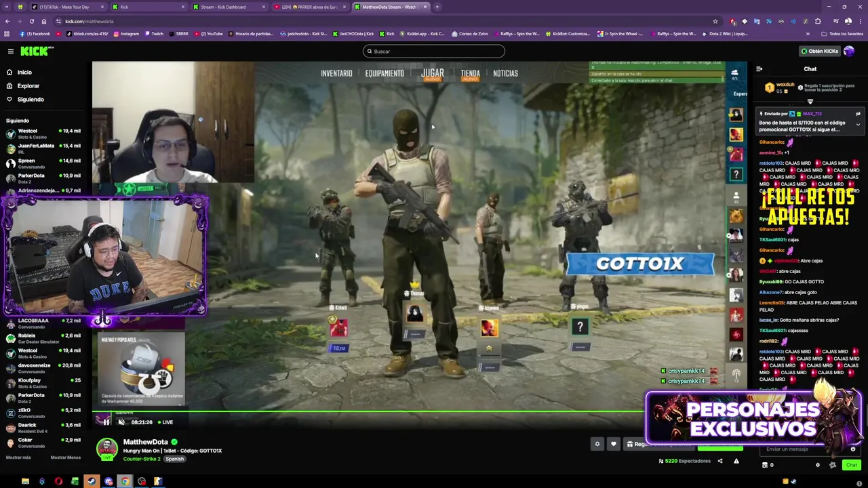Select the Spanish language tag
This screenshot has height=488, width=868.
(x=174, y=459)
